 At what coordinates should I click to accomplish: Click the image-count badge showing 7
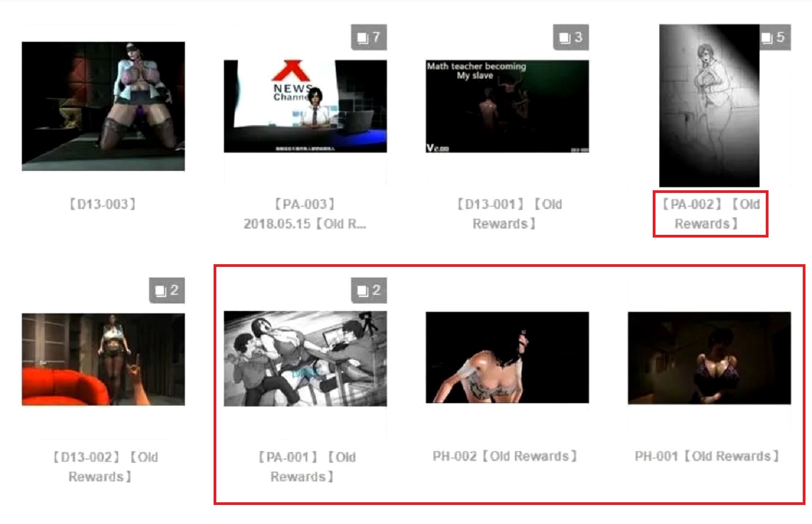368,38
